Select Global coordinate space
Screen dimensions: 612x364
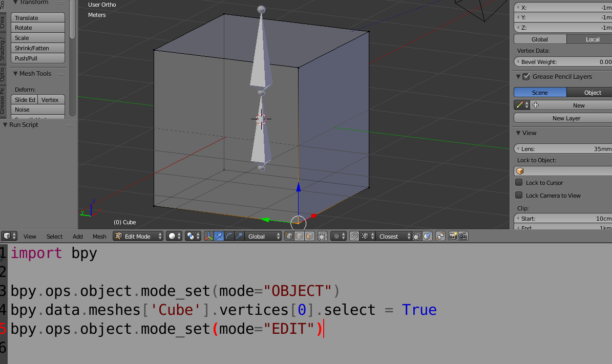[540, 39]
